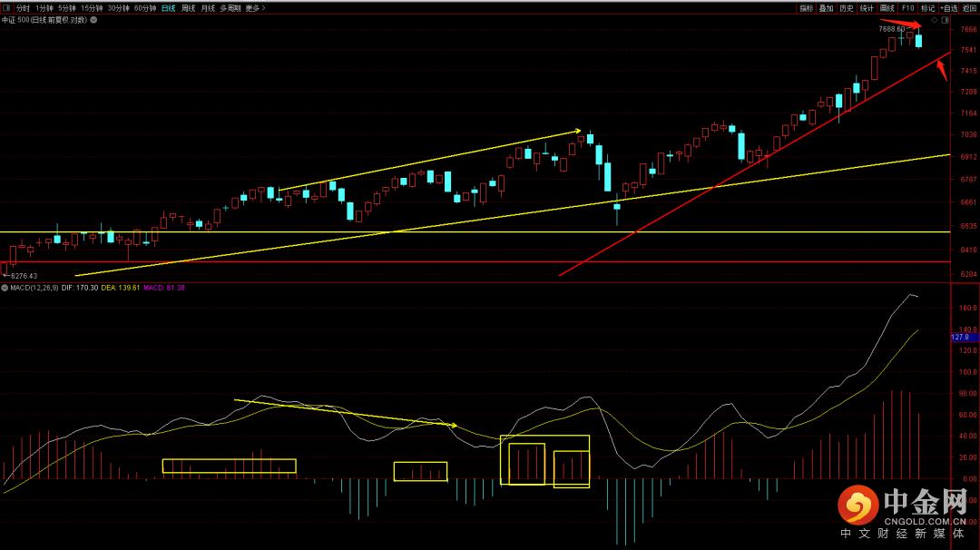Open F10 company info

coord(907,8)
